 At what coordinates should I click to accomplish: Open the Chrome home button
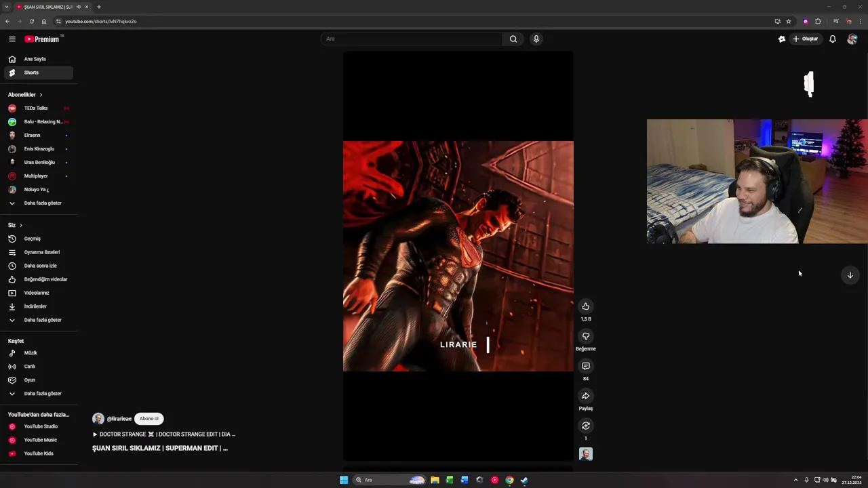(44, 21)
